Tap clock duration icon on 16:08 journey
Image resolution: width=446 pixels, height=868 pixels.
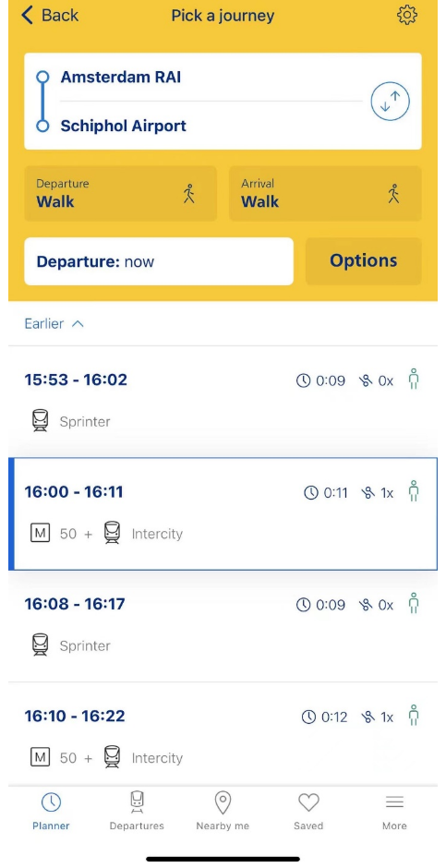[x=303, y=605]
